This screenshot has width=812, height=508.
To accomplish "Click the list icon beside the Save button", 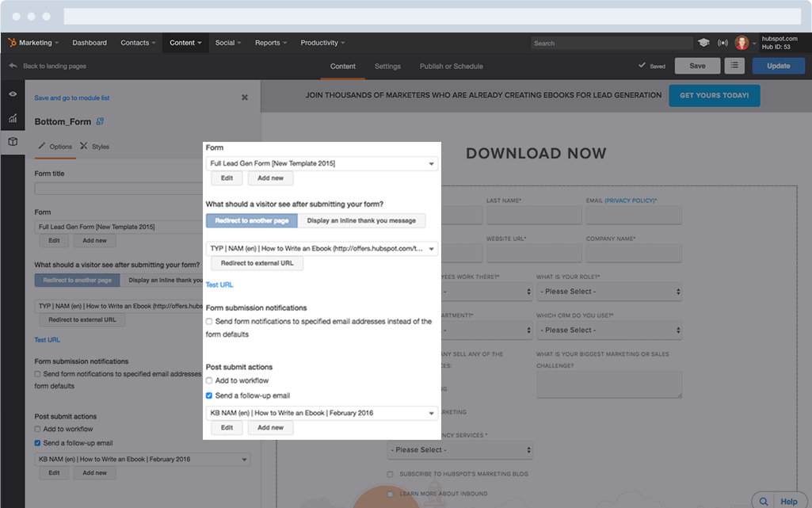I will 734,66.
